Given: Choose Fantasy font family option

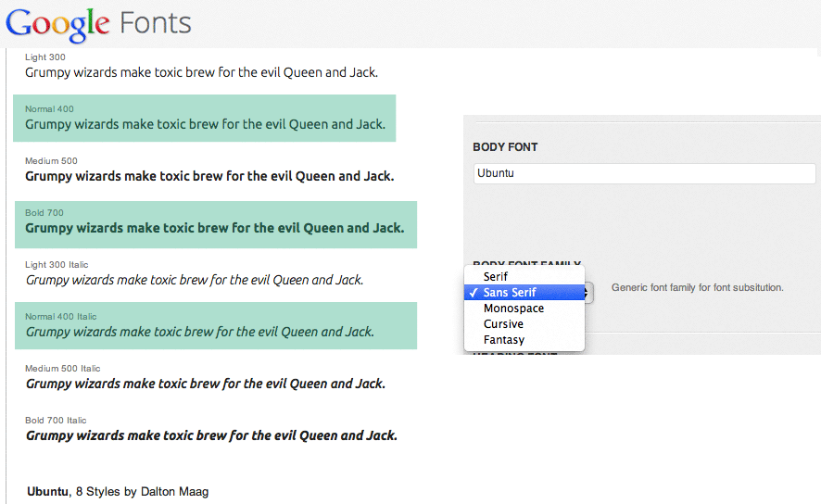Looking at the screenshot, I should coord(524,340).
